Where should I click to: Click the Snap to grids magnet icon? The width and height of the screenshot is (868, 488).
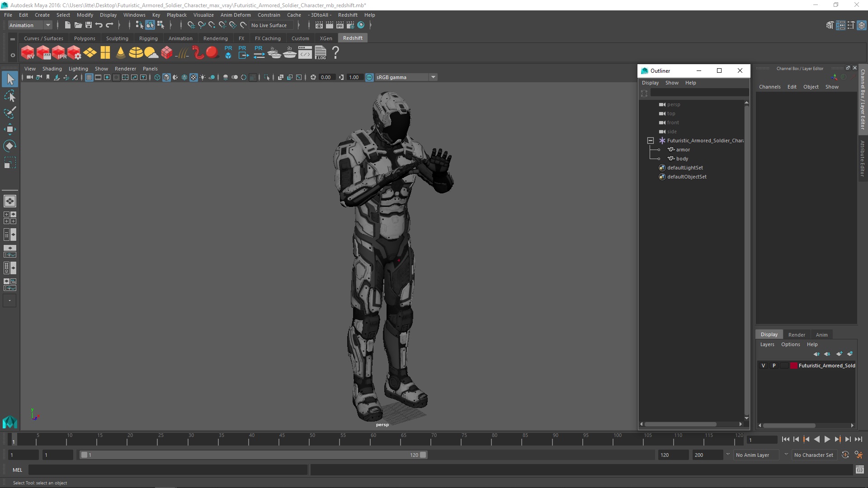pos(191,25)
